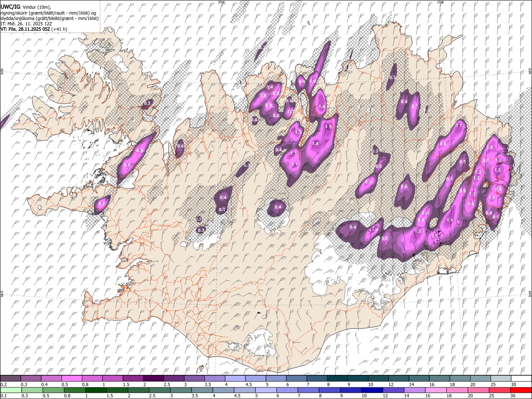This screenshot has height=399, width=532.
Task: Pick the bright red rain swatch above 30
Action: coord(521,390)
